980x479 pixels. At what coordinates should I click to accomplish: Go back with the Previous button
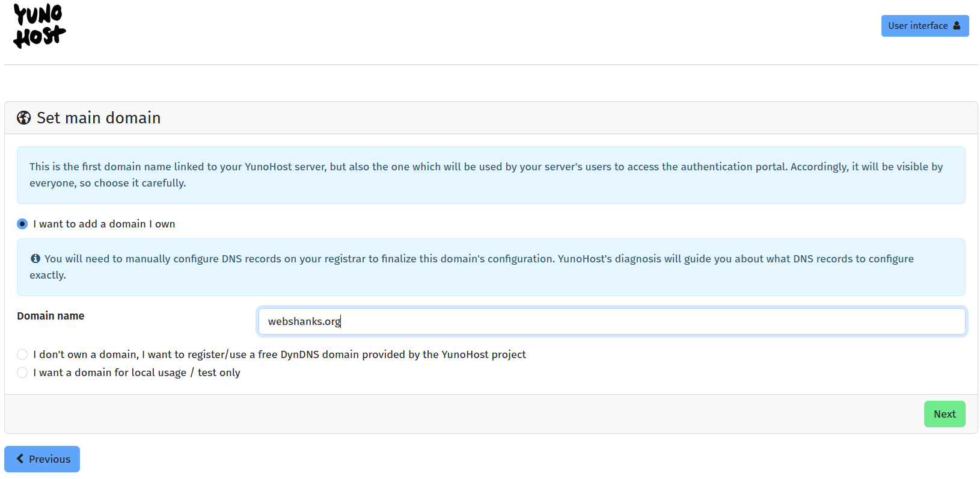pos(42,459)
